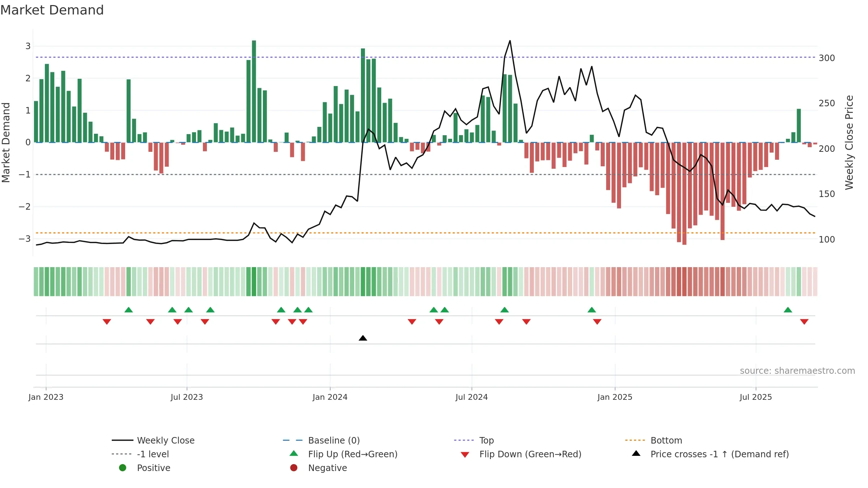Viewport: 868px width, 488px height.
Task: Toggle Flip Up (Red→Green) legend entry
Action: pos(343,454)
